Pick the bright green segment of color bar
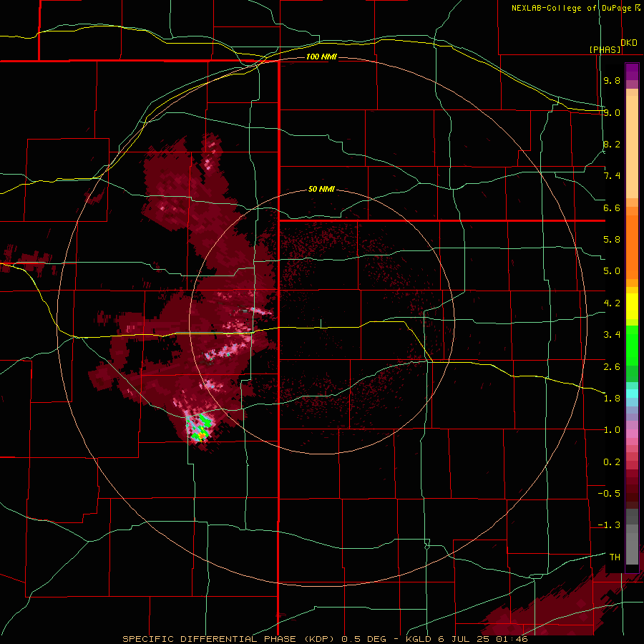 632,345
